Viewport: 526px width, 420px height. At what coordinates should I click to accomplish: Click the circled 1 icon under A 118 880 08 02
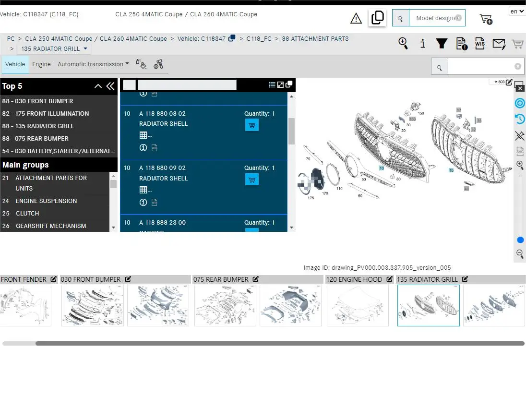pyautogui.click(x=143, y=148)
